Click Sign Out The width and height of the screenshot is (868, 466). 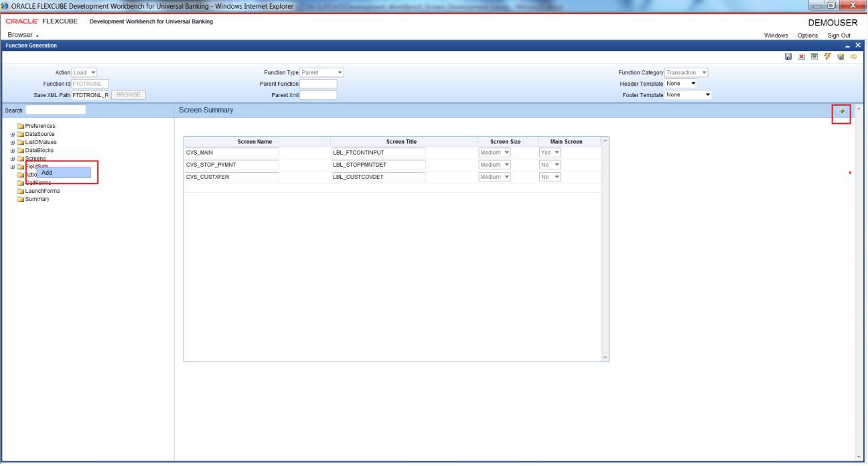840,35
